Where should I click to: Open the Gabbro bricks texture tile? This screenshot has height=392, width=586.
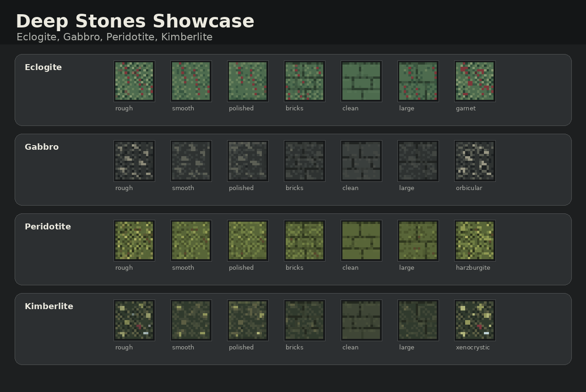coord(304,161)
